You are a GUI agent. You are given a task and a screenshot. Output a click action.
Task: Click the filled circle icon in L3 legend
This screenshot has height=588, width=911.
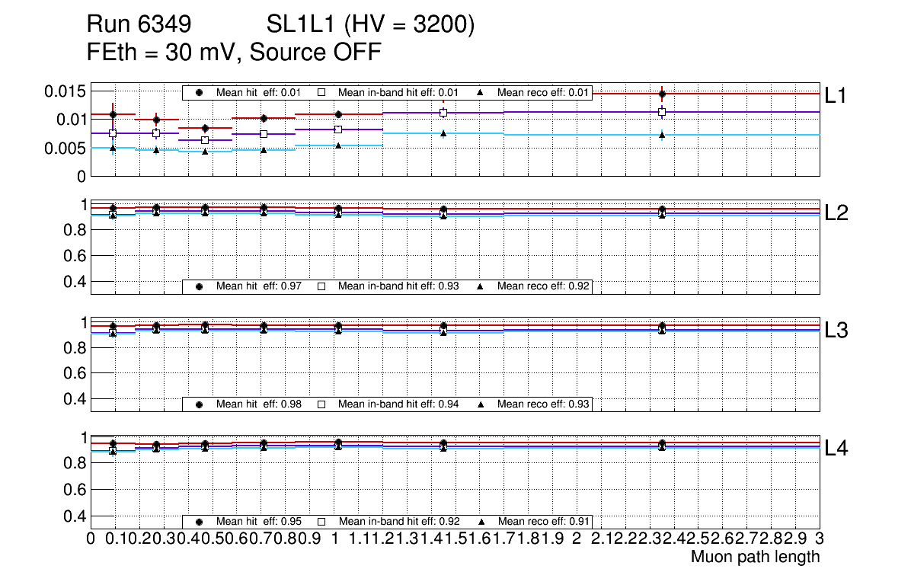pos(200,404)
